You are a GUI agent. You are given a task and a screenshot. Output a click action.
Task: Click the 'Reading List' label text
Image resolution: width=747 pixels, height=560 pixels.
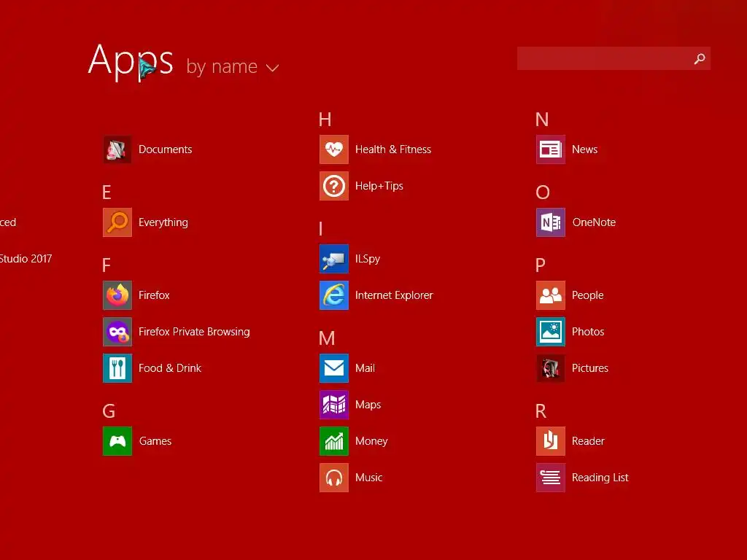[600, 478]
